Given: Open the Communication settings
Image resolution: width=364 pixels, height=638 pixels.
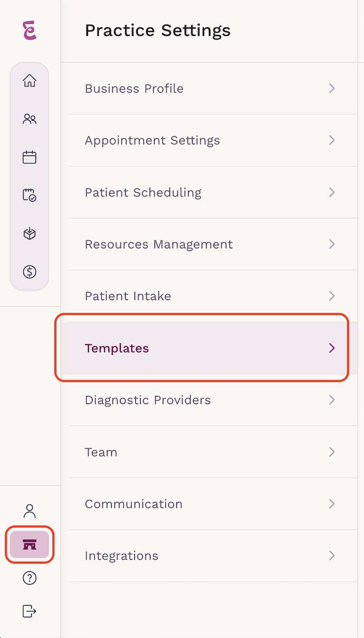Looking at the screenshot, I should point(213,503).
